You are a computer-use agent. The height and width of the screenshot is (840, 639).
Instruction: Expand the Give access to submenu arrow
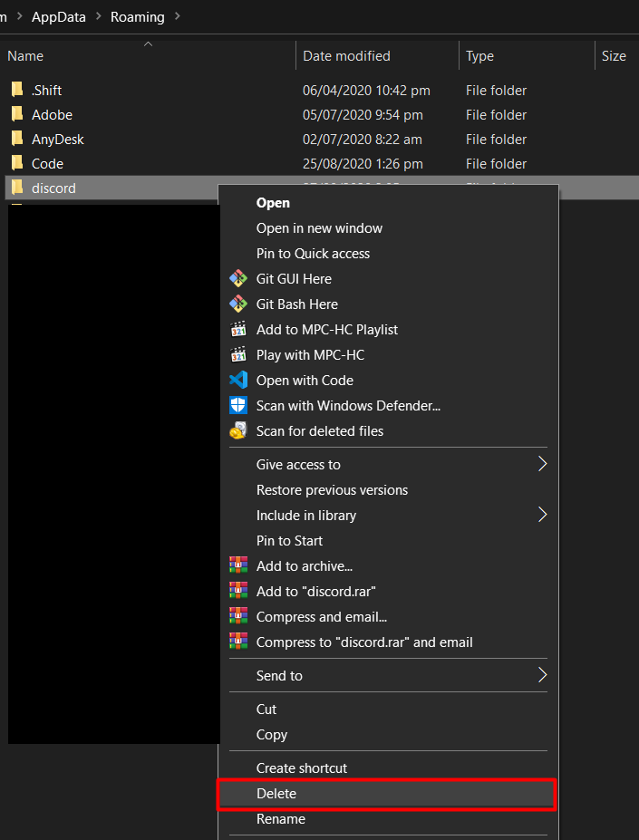click(x=542, y=464)
